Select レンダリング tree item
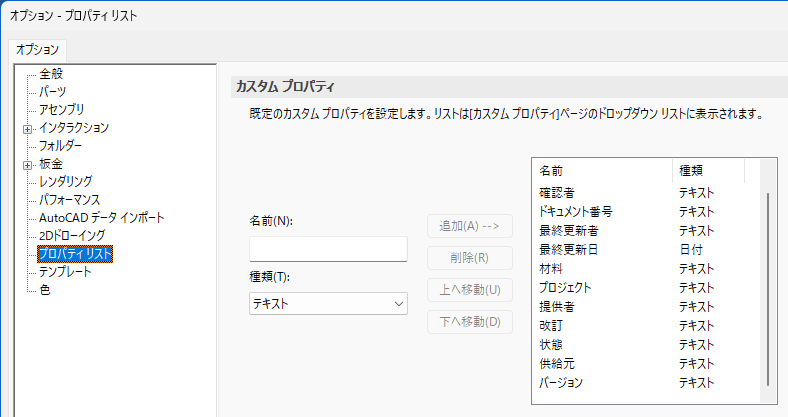Image resolution: width=788 pixels, height=417 pixels. [x=65, y=181]
